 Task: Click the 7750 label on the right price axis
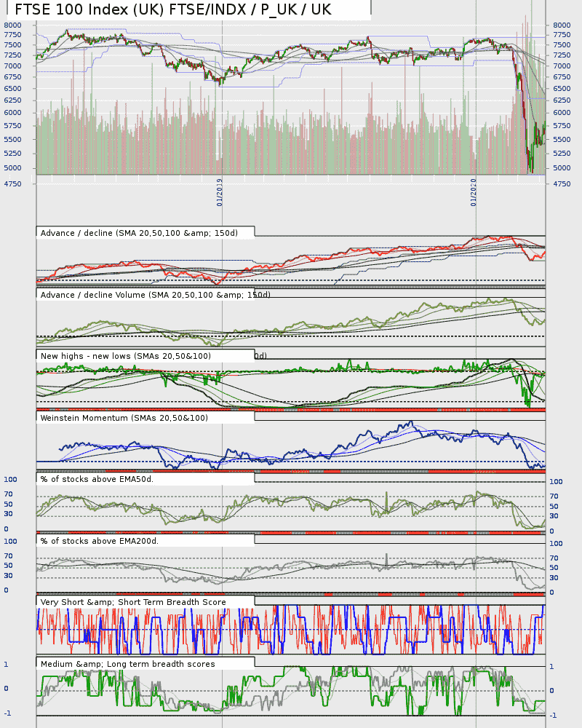562,35
